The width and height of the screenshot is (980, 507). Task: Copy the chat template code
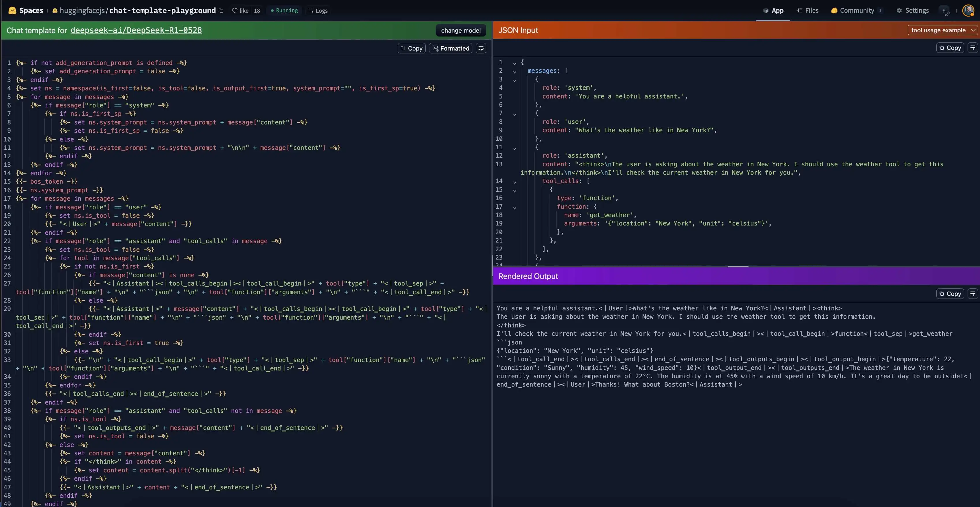411,48
